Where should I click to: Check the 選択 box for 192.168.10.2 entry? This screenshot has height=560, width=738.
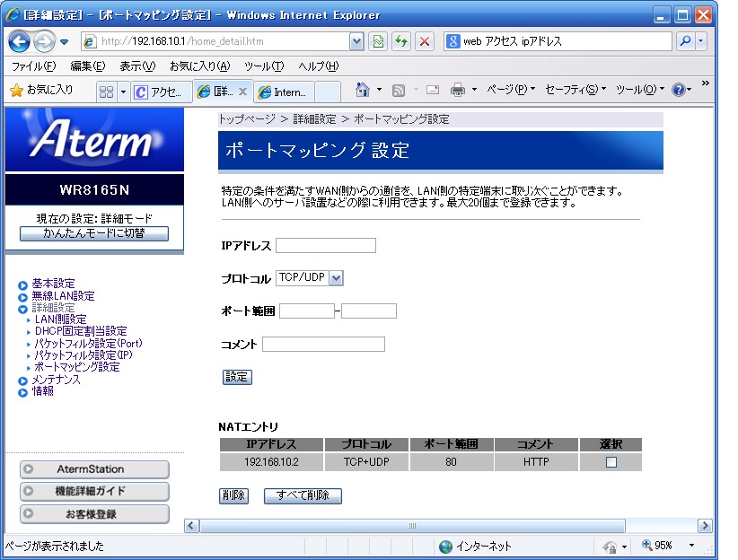pos(611,462)
